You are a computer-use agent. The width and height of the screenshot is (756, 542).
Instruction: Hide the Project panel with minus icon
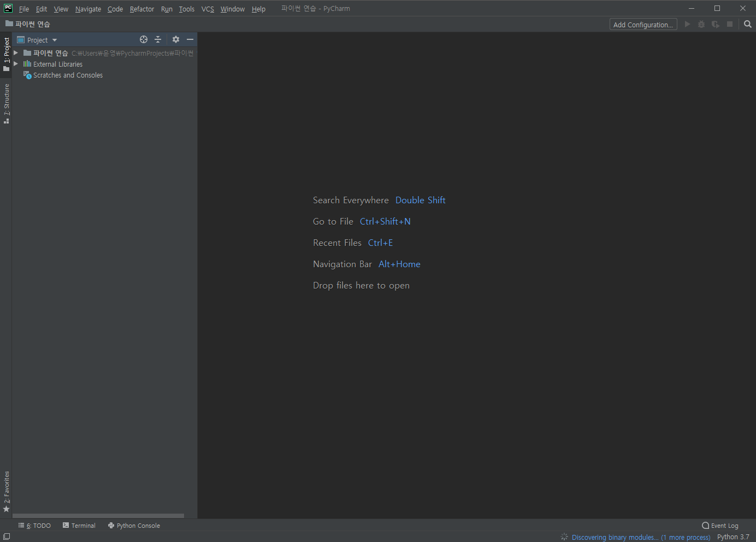190,39
